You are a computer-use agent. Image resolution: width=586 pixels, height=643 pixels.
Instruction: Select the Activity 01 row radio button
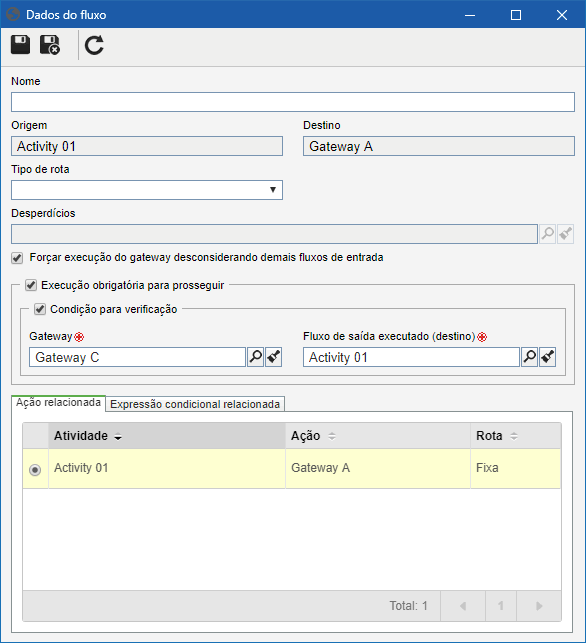coord(35,470)
